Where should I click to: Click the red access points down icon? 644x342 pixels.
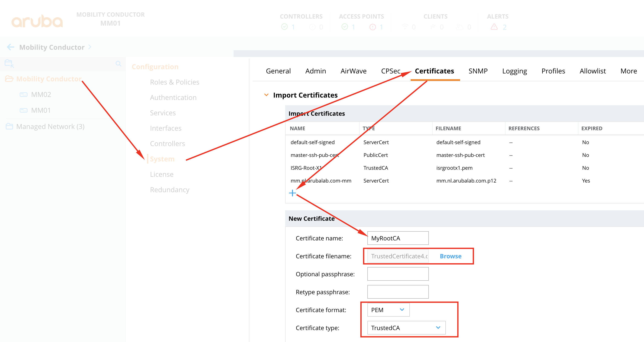[x=373, y=27]
